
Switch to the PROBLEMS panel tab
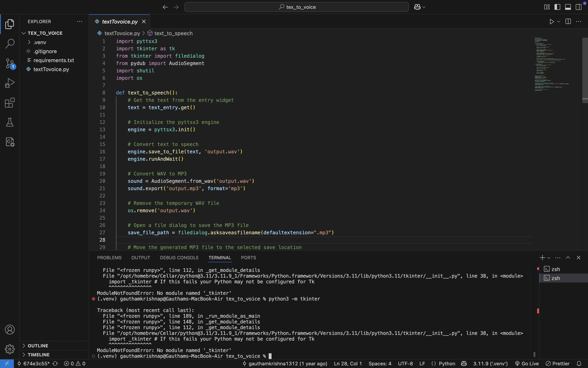tap(109, 258)
